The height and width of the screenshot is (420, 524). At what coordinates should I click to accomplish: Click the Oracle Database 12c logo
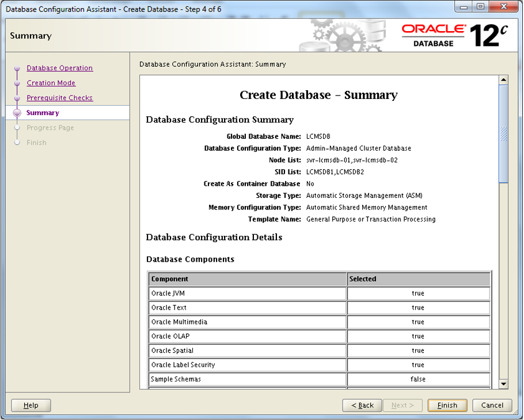(454, 36)
